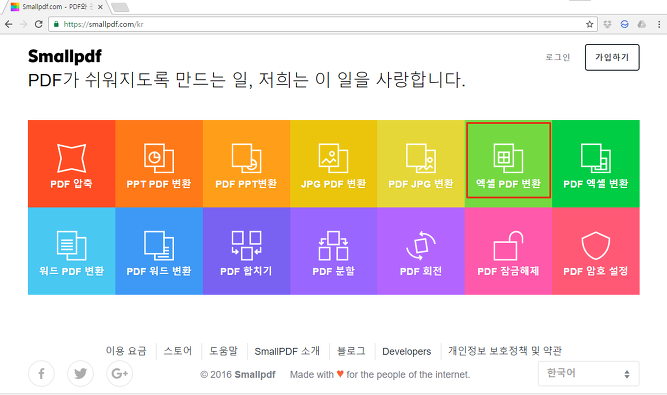Open 개인정보 보호정책 및 약관 link

pos(505,351)
